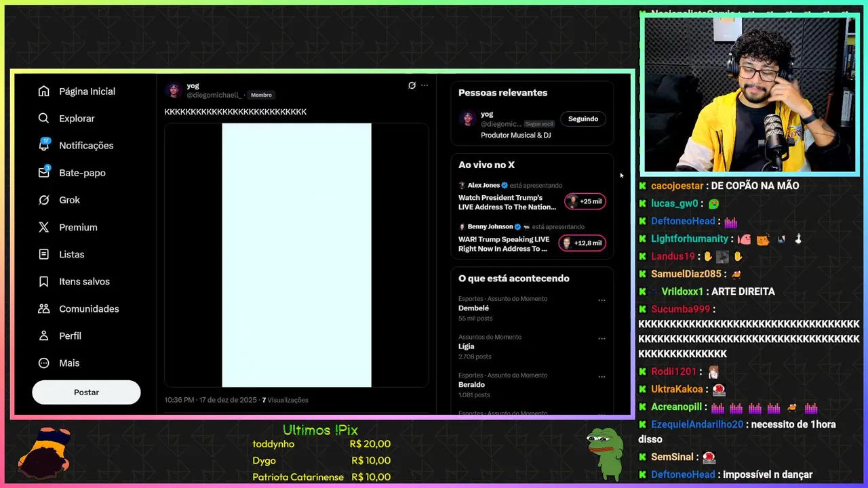Click the Alex Jones presenter name
Screen dimensions: 868x488
click(x=483, y=185)
